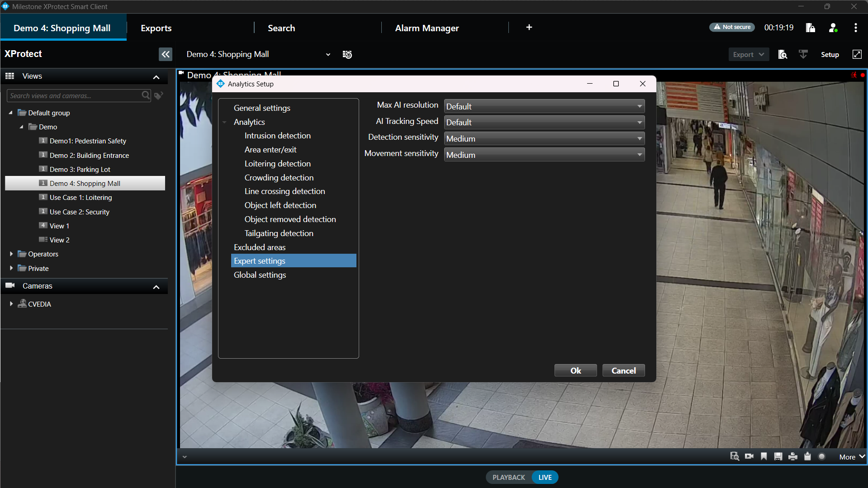Viewport: 868px width, 488px height.
Task: Click the camera playback icon in camera toolbar
Action: click(x=749, y=456)
